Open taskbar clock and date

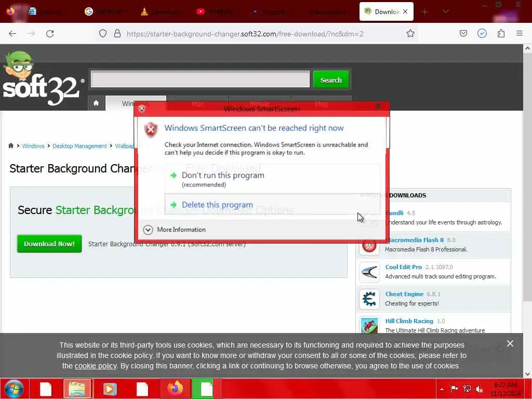(506, 389)
